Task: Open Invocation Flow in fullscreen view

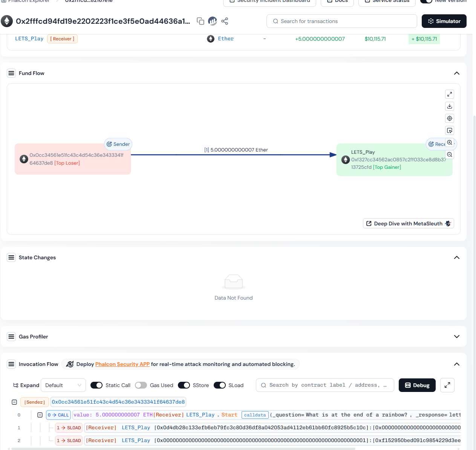Action: pyautogui.click(x=447, y=385)
